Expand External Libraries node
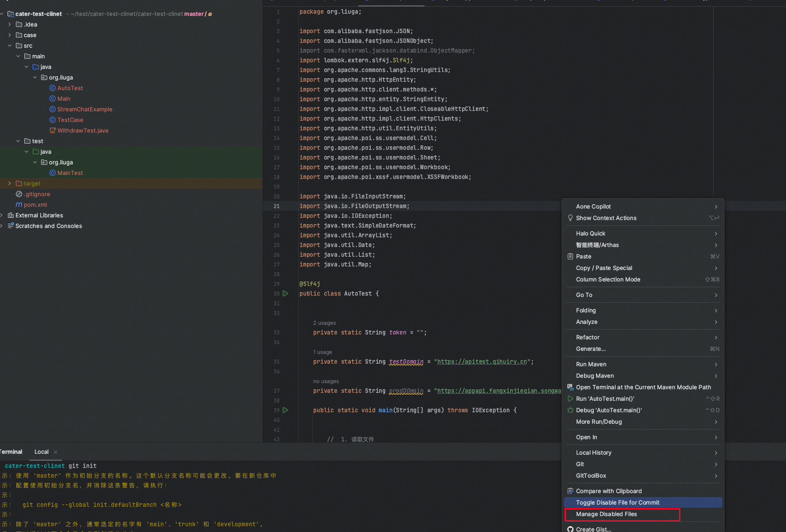 pyautogui.click(x=2, y=215)
